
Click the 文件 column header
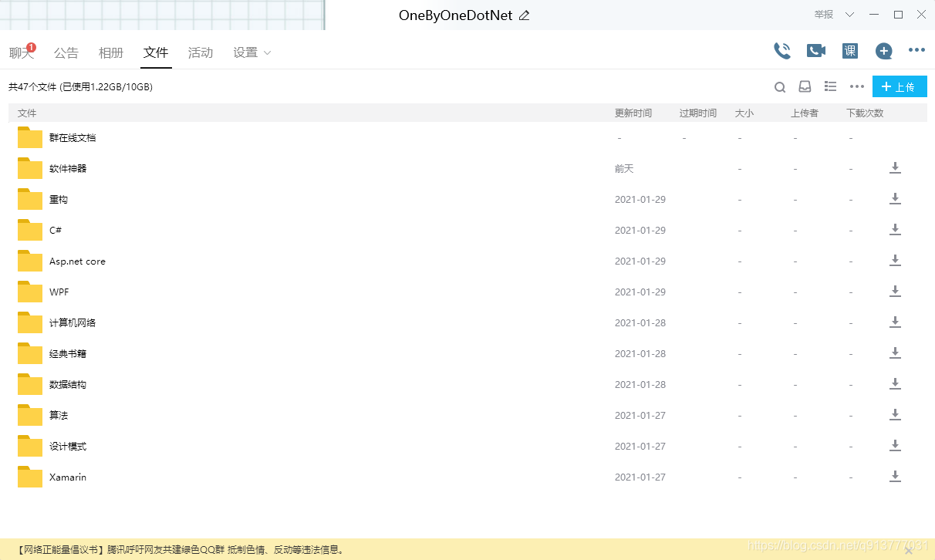coord(27,113)
